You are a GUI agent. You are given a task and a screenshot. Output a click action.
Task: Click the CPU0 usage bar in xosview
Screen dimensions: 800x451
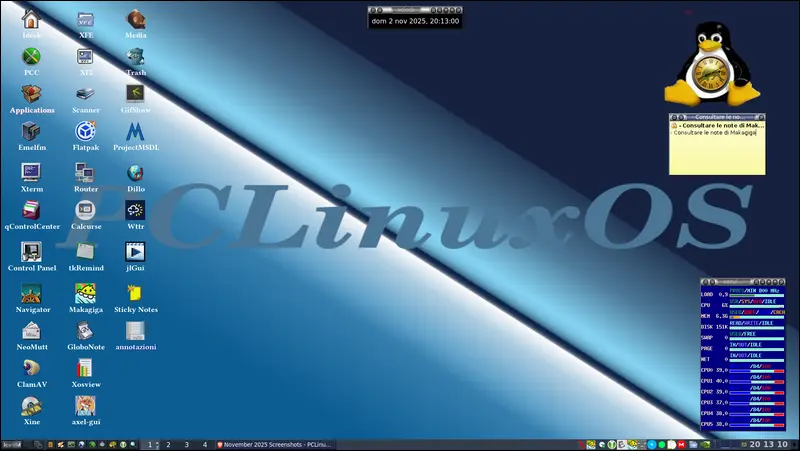point(757,371)
